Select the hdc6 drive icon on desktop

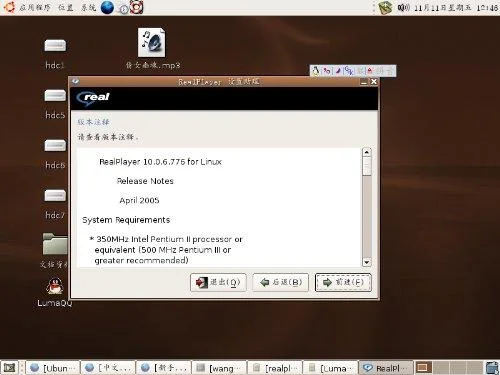coord(55,146)
